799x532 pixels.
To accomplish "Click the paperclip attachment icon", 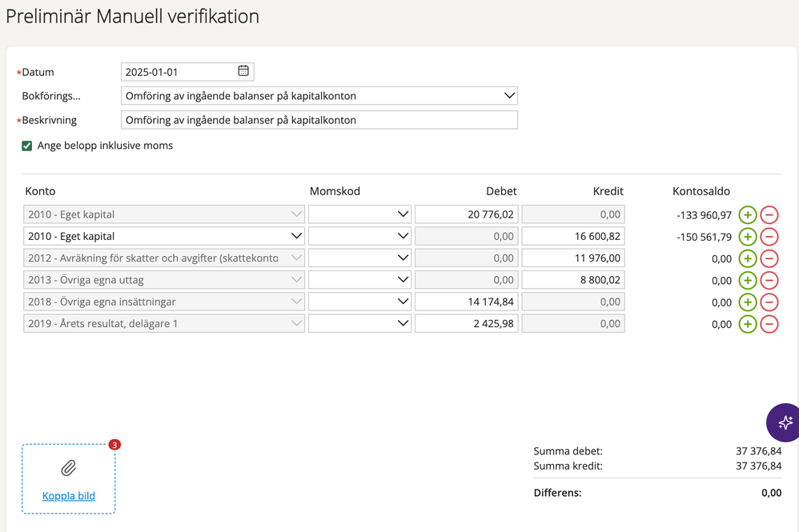I will point(69,468).
